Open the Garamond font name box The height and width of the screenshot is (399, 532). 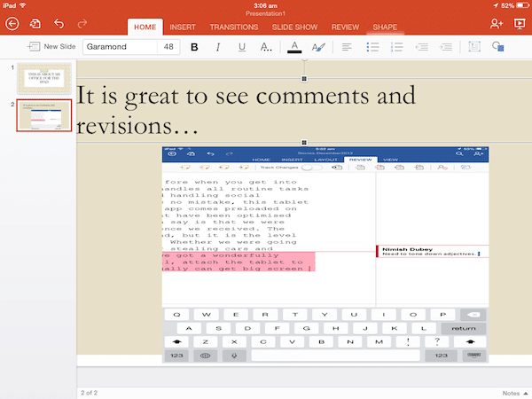click(x=120, y=46)
